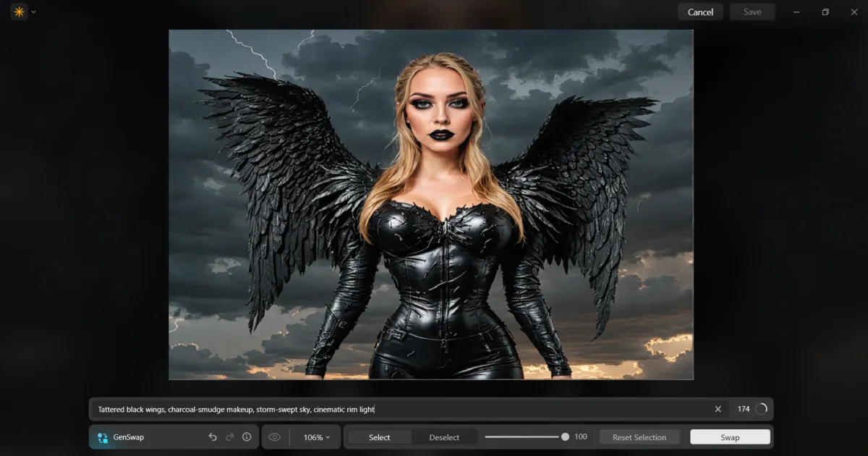Click the circular progress indicator beside 174

pyautogui.click(x=762, y=409)
